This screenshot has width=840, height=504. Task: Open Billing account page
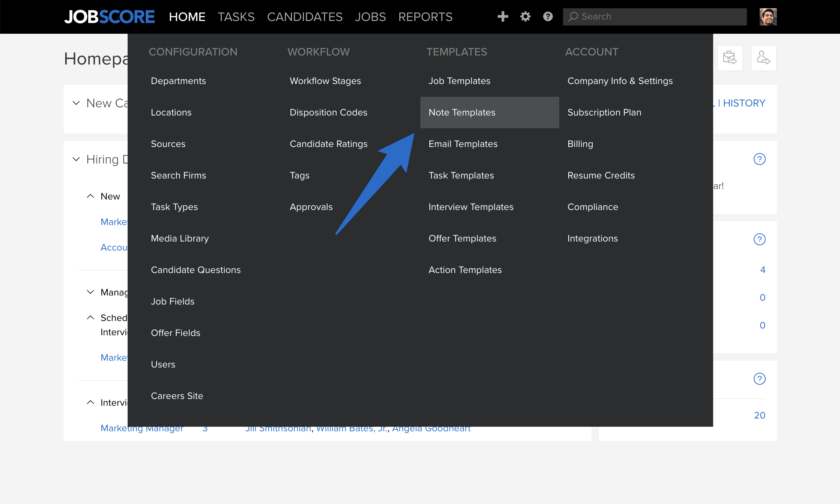tap(580, 144)
